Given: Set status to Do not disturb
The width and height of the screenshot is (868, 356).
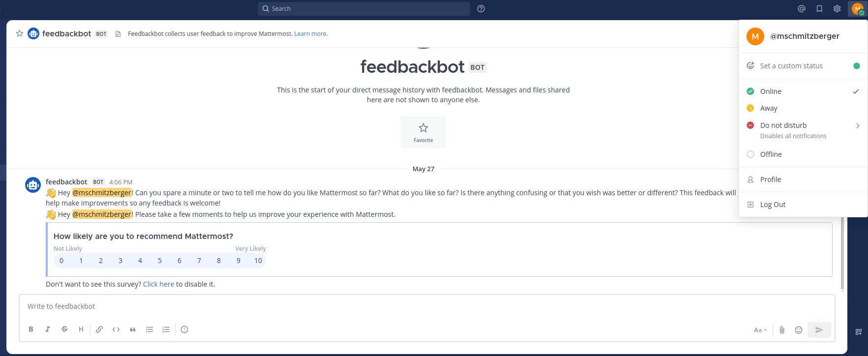Looking at the screenshot, I should coord(803,130).
